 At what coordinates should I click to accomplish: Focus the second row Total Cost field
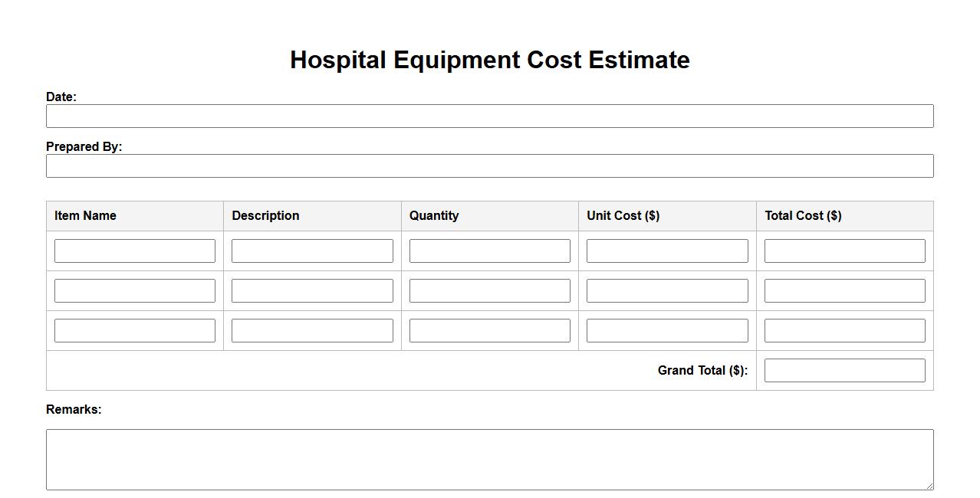point(844,291)
